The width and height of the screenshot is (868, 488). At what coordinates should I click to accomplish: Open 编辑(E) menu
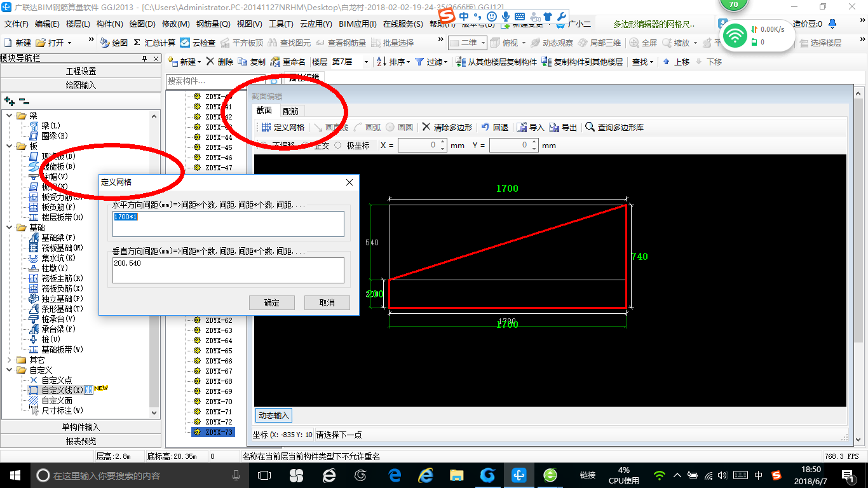pos(47,24)
